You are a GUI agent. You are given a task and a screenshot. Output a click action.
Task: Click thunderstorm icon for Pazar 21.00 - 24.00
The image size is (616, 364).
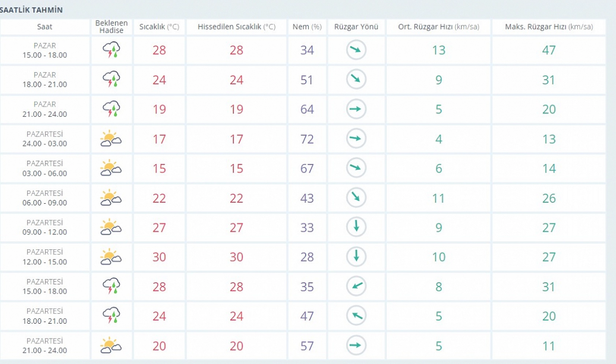(x=111, y=109)
